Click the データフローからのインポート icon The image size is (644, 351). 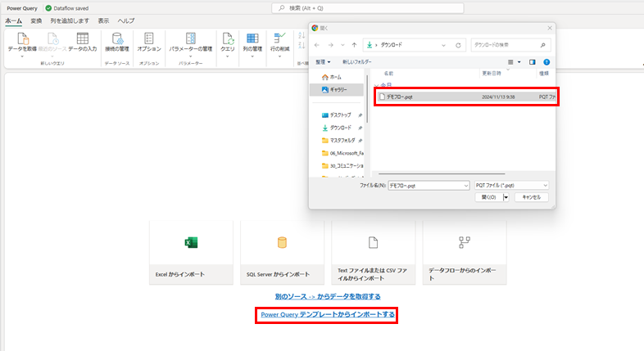[x=465, y=242]
